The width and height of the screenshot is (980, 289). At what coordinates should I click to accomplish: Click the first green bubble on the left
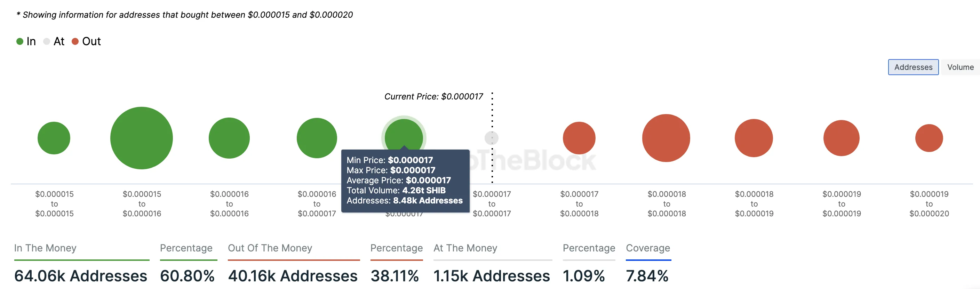(x=54, y=138)
